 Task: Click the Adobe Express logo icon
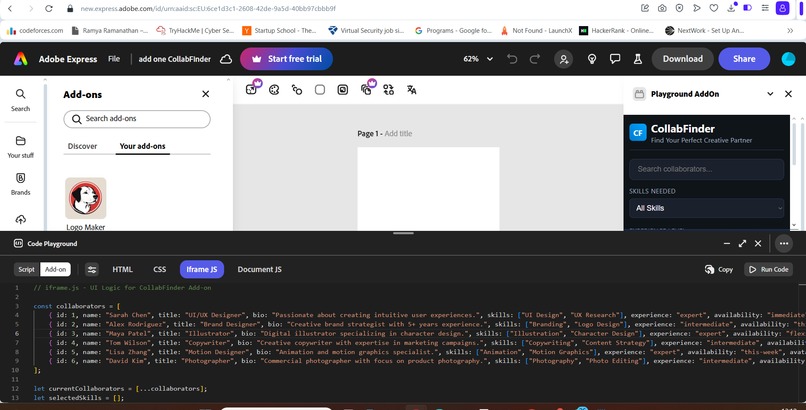pos(21,59)
